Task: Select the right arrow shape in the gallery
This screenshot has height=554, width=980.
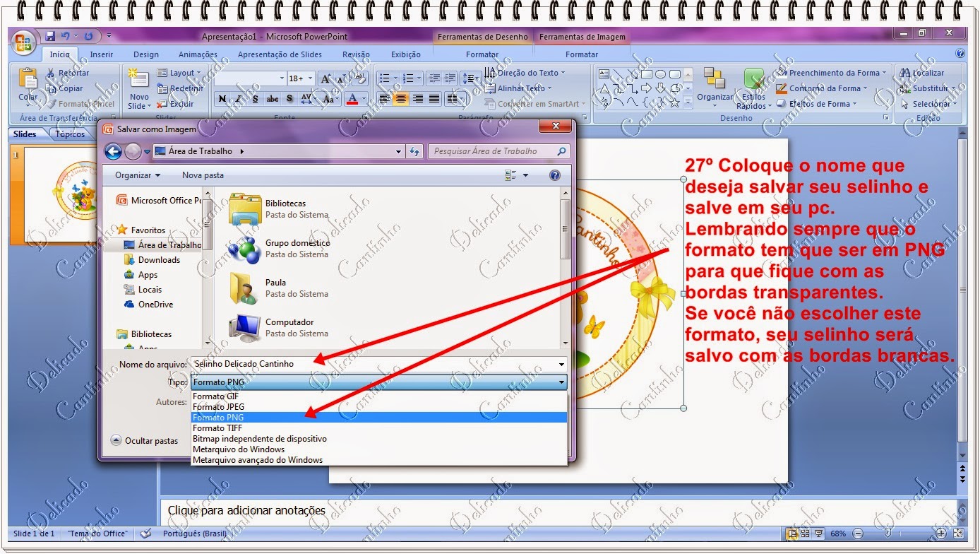Action: click(647, 88)
